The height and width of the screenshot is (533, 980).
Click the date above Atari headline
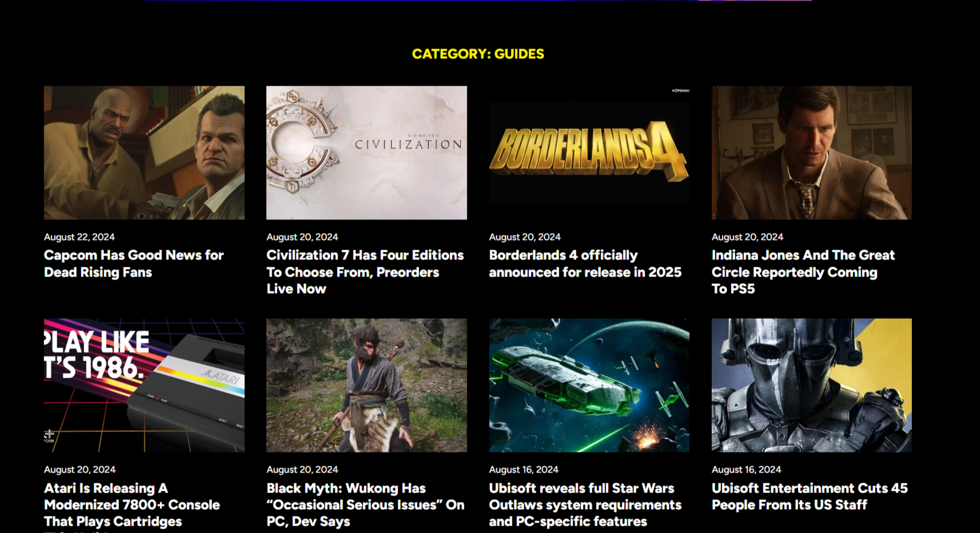79,470
